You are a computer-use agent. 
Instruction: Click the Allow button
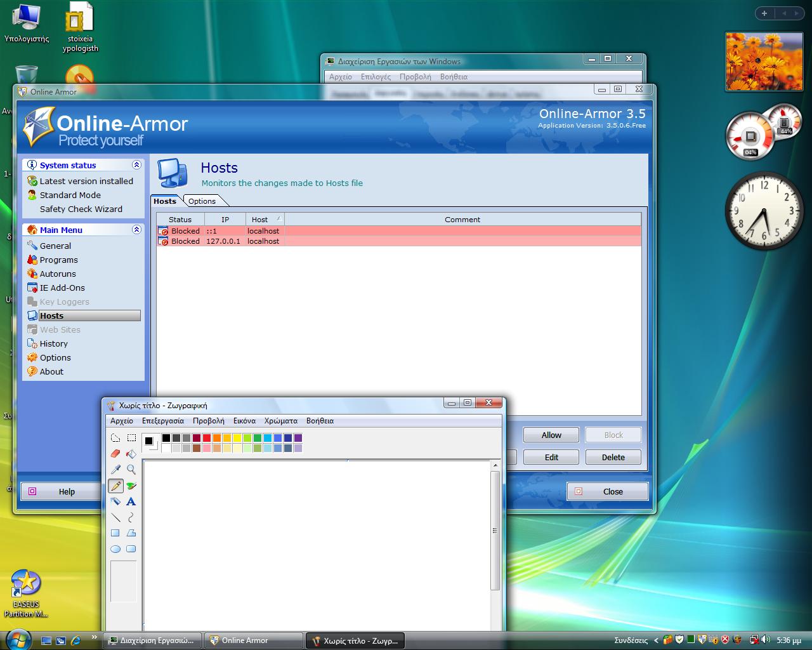coord(551,435)
